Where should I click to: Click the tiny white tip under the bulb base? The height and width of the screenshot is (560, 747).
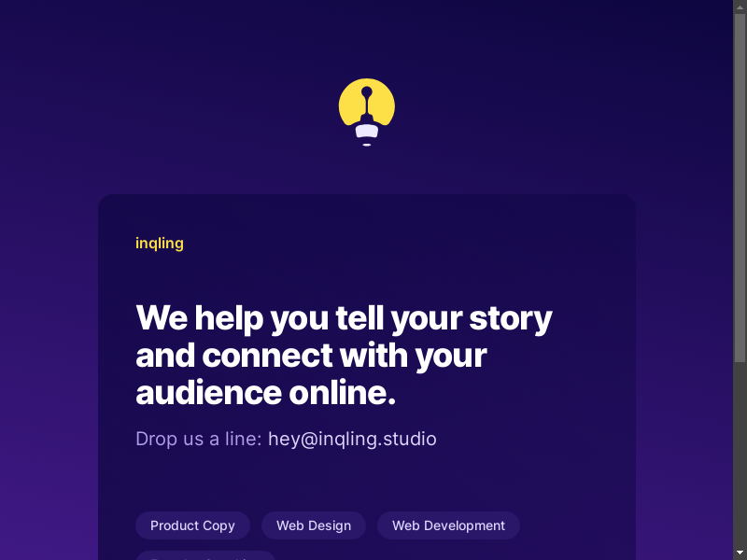(x=367, y=145)
